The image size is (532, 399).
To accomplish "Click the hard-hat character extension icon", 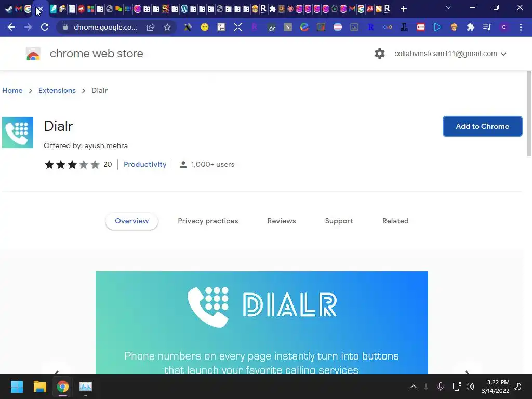I will click(454, 27).
